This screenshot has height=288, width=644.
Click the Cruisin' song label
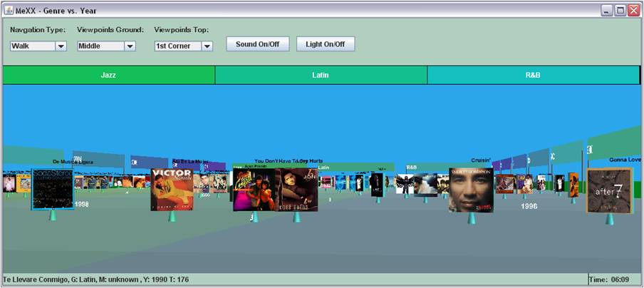pos(481,160)
